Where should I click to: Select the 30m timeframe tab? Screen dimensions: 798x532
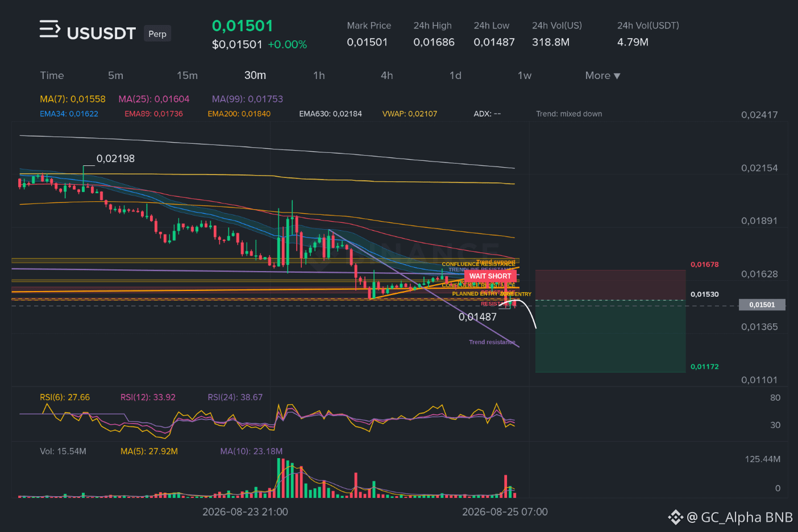click(x=255, y=76)
